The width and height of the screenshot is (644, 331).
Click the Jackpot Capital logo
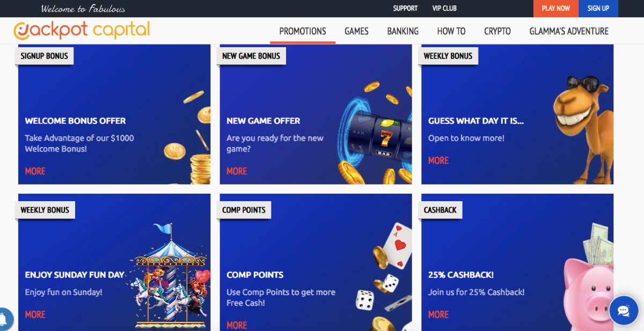point(82,31)
